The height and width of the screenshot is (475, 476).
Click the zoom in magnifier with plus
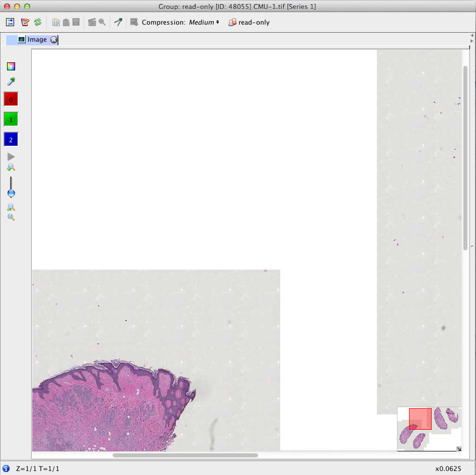click(11, 167)
